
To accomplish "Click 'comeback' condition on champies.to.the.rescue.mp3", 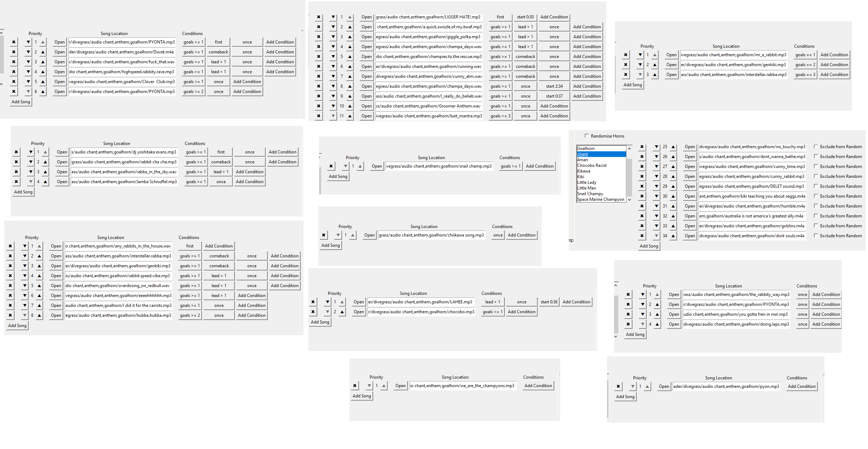I will 525,57.
